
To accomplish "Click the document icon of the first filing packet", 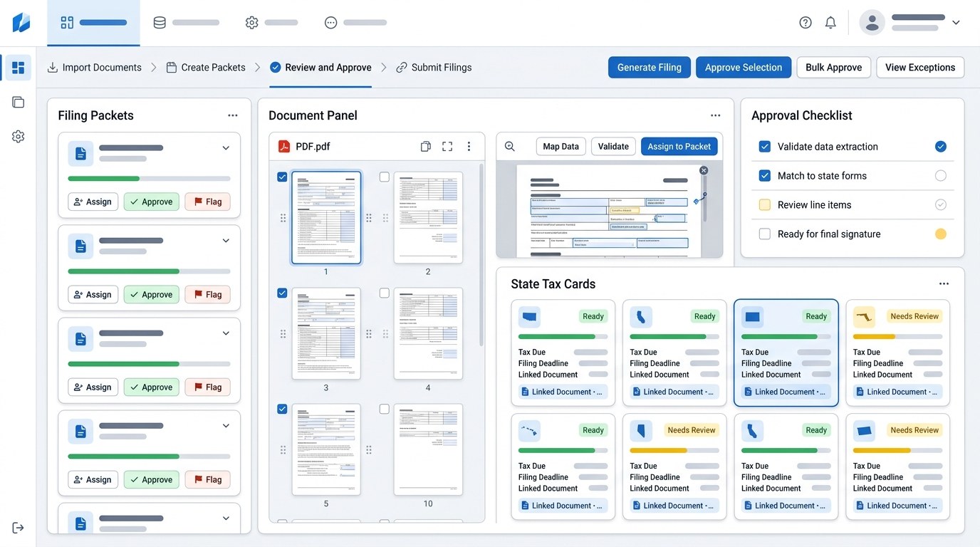I will (80, 153).
